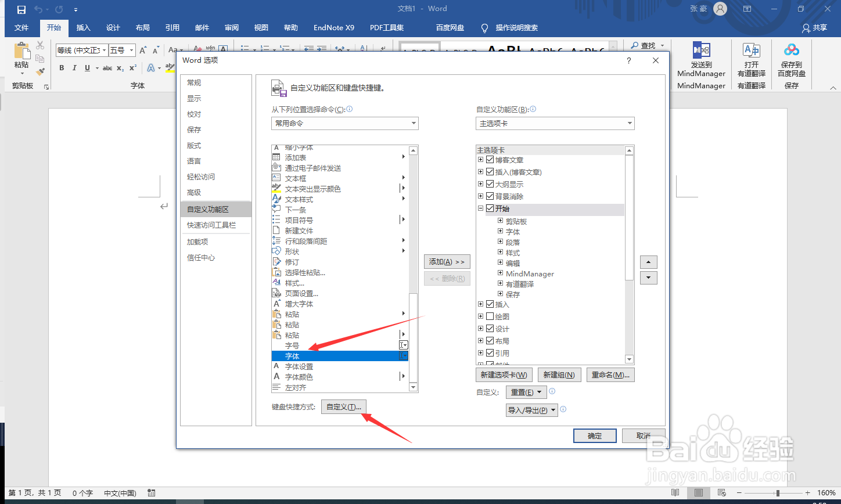Check the 绘图 tab checkbox
This screenshot has height=504, width=841.
(x=490, y=316)
